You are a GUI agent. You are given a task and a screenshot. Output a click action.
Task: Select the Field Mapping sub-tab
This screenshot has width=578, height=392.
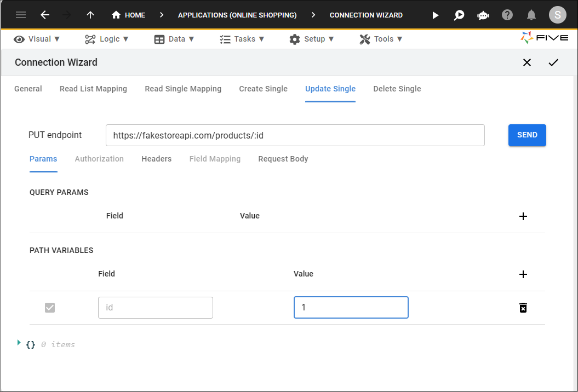click(x=215, y=159)
